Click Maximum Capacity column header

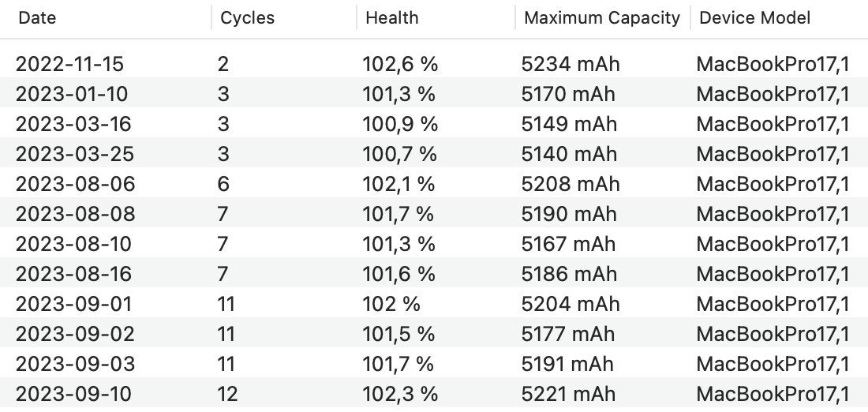click(x=601, y=17)
